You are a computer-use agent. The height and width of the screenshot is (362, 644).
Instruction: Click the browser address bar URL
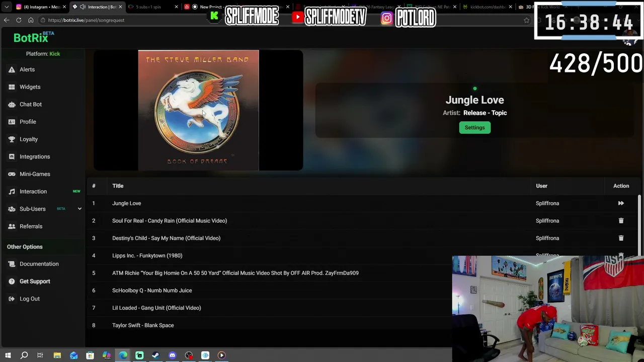pos(86,20)
